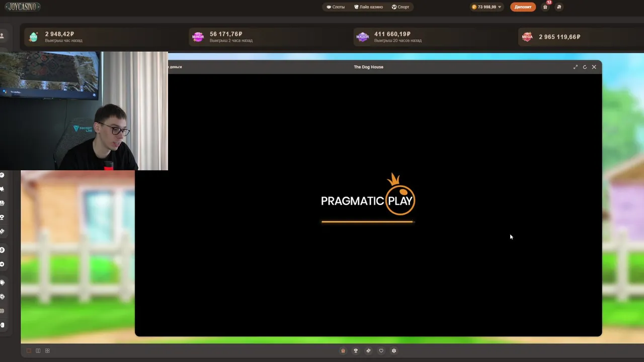Click the trophy icon in bottom game bar
644x362 pixels.
[356, 350]
